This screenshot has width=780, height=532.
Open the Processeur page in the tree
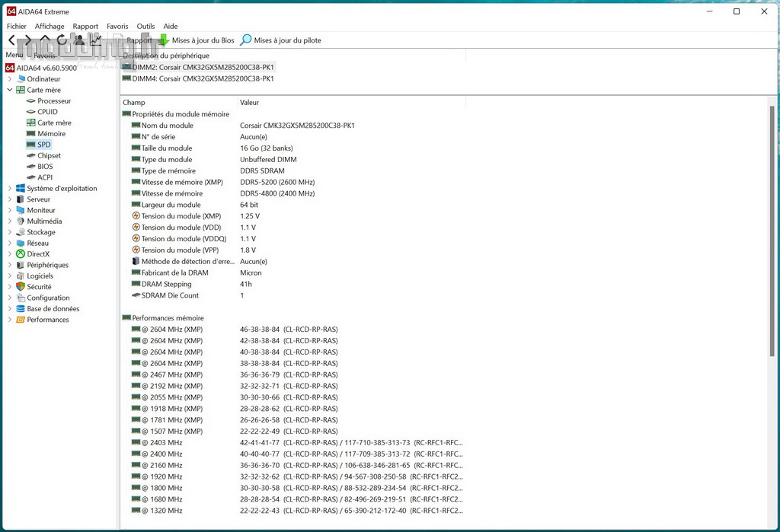[49, 101]
